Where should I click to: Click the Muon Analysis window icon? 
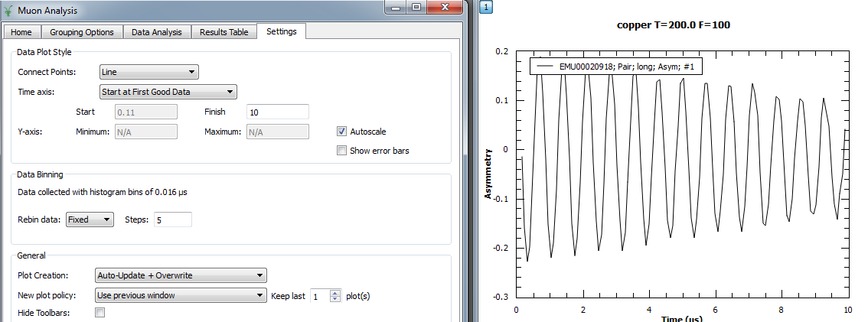(x=9, y=11)
